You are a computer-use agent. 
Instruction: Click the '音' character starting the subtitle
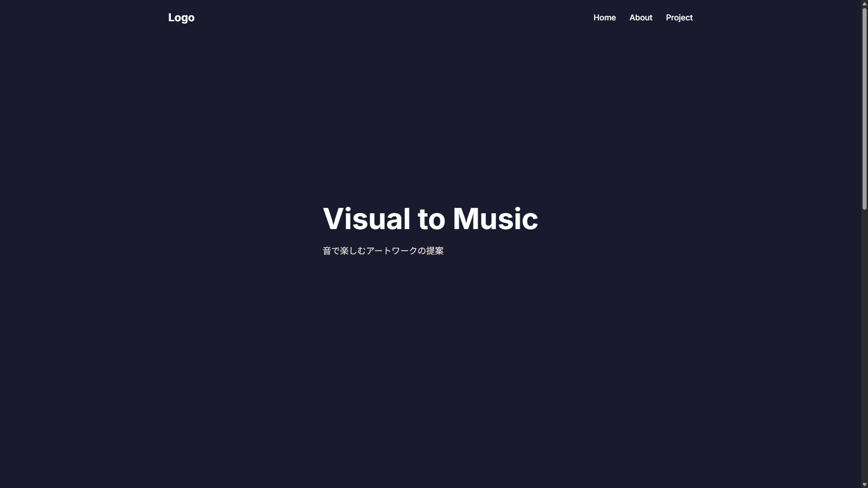(x=327, y=251)
